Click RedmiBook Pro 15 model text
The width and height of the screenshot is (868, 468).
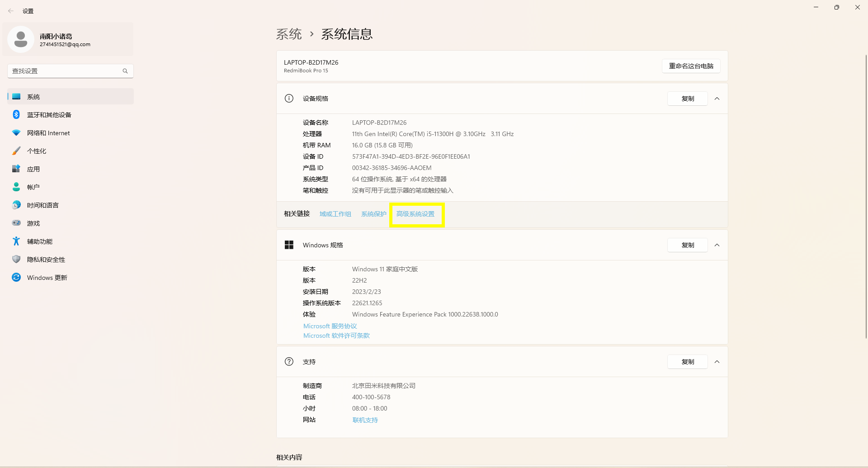[306, 71]
